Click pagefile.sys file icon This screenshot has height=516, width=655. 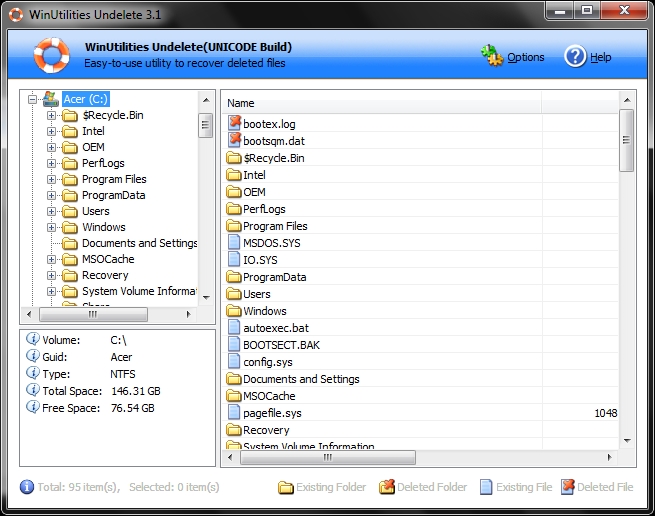click(x=234, y=413)
